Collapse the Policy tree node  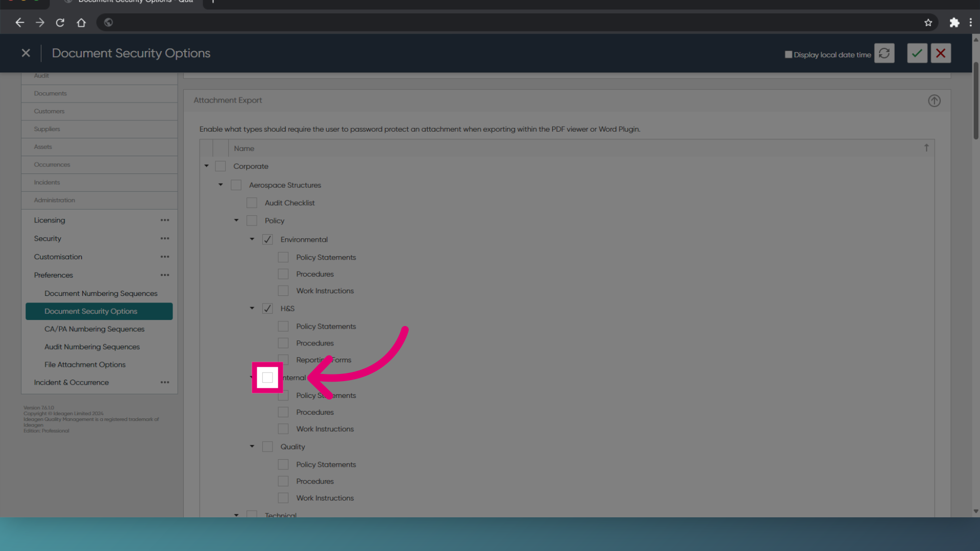[x=236, y=220]
